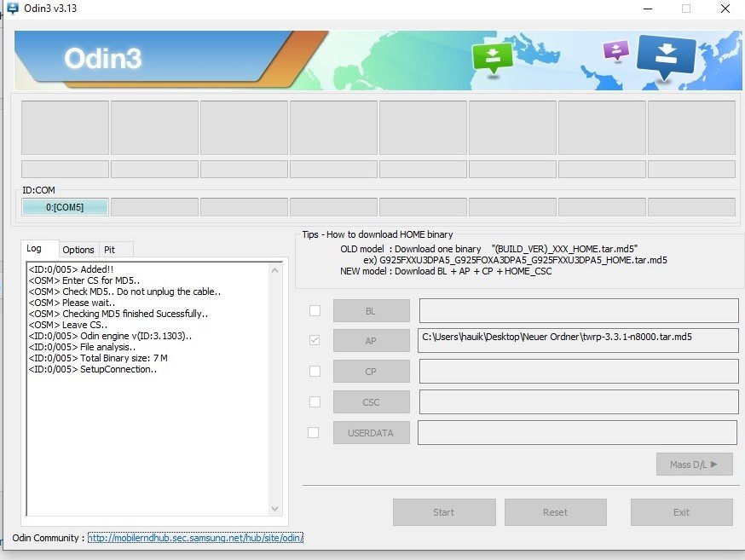Click the CSC file path field
Screen dimensions: 745x560
pos(579,401)
